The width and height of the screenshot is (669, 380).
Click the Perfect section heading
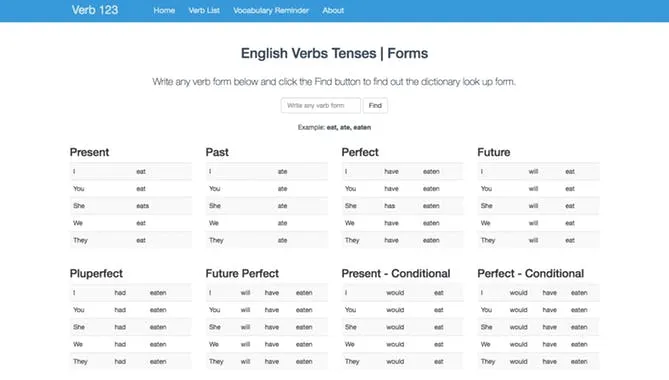coord(360,152)
